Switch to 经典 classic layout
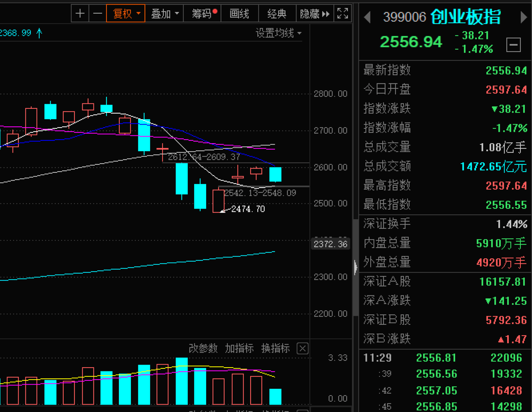 coord(277,14)
